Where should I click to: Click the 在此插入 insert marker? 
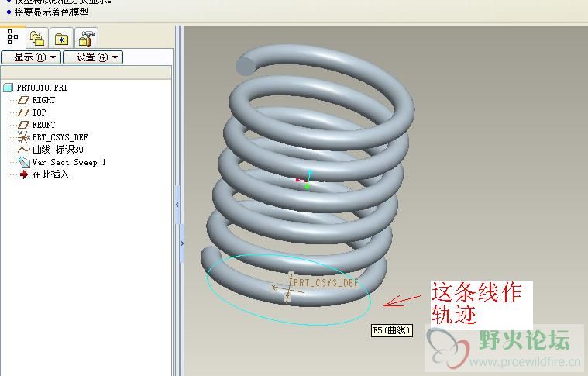50,174
